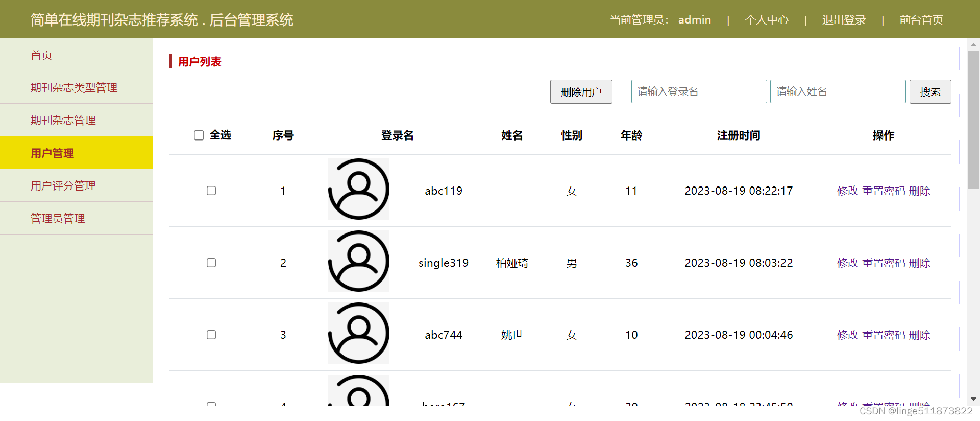Click the admin username in header
The width and height of the screenshot is (980, 421).
coord(695,20)
